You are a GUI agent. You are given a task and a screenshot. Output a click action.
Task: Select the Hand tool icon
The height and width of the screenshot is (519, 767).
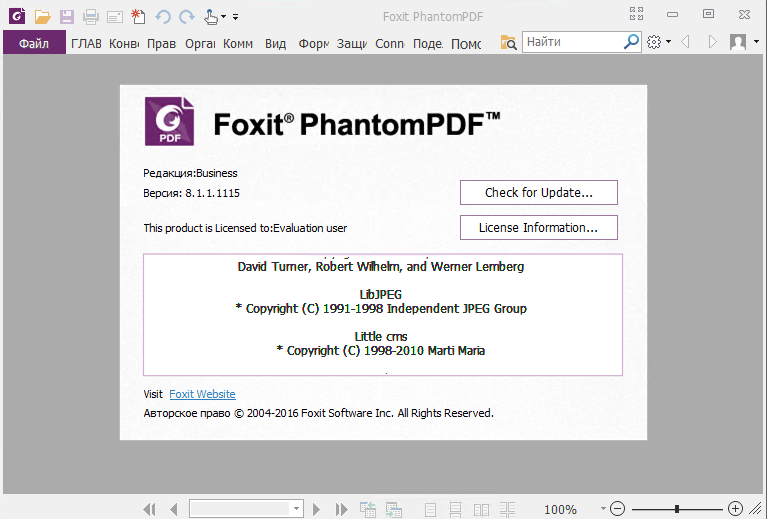[x=211, y=17]
